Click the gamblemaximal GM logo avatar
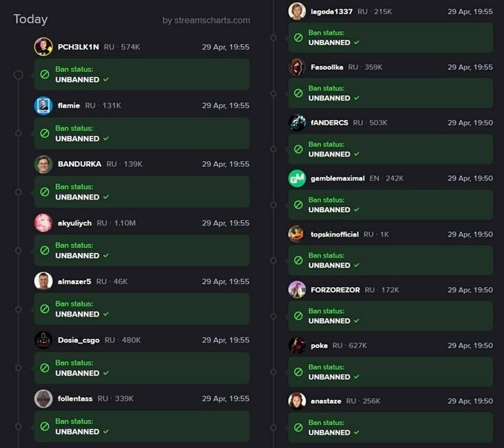504x448 pixels. [x=296, y=178]
